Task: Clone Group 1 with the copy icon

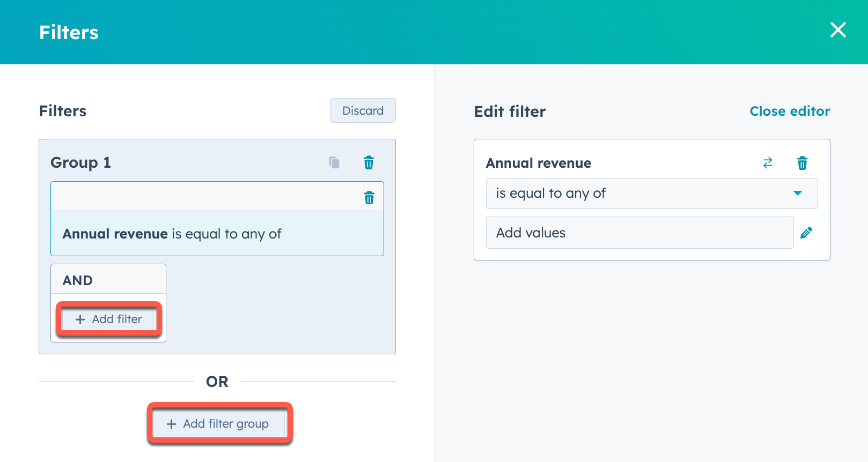Action: tap(334, 162)
